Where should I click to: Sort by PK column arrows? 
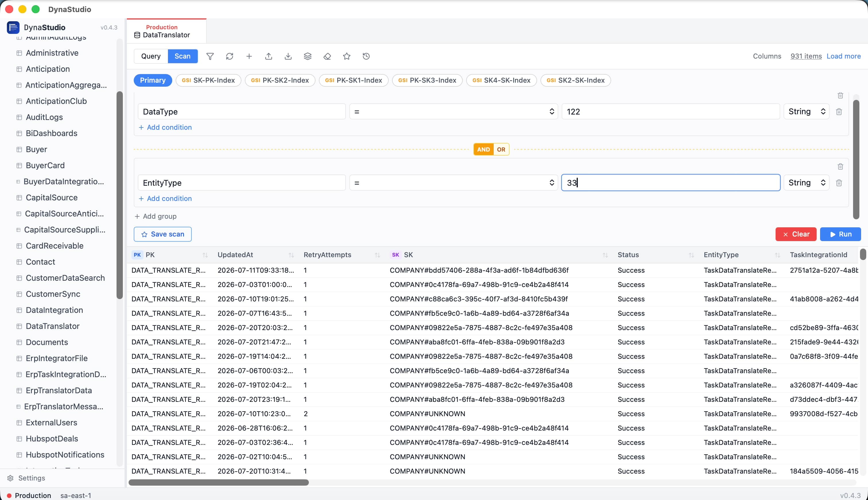coord(205,255)
